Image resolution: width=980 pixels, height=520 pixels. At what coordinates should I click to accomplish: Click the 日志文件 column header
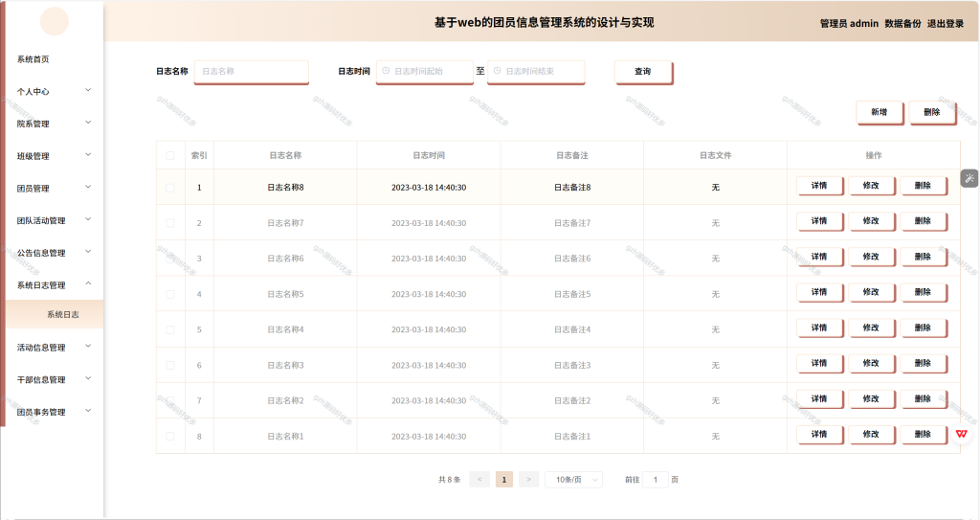[x=716, y=155]
